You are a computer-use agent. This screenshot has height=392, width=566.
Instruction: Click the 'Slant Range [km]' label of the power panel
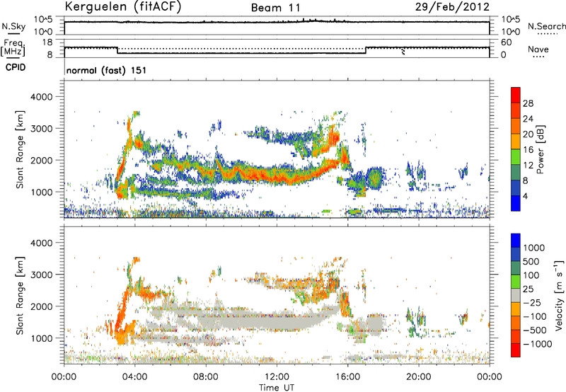point(20,149)
